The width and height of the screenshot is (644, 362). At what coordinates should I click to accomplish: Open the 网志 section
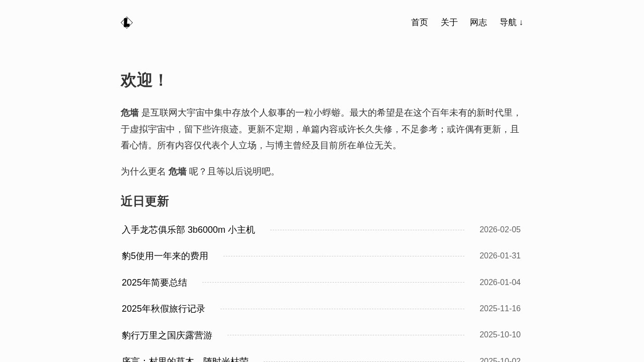coord(478,23)
